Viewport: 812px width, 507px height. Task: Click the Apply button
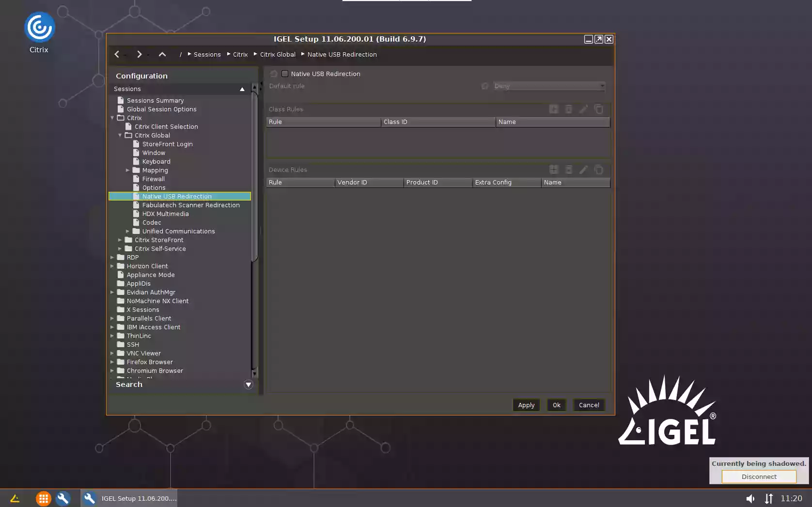[x=526, y=405]
